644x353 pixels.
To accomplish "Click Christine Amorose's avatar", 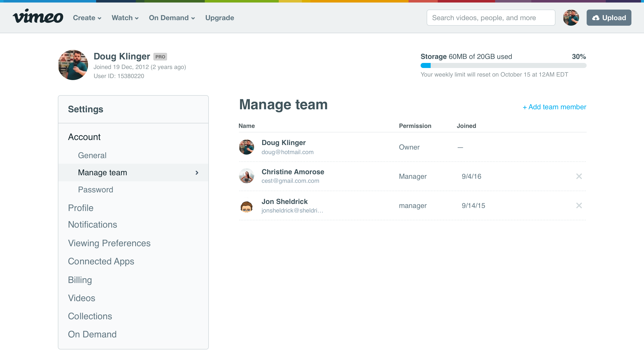I will [x=247, y=176].
